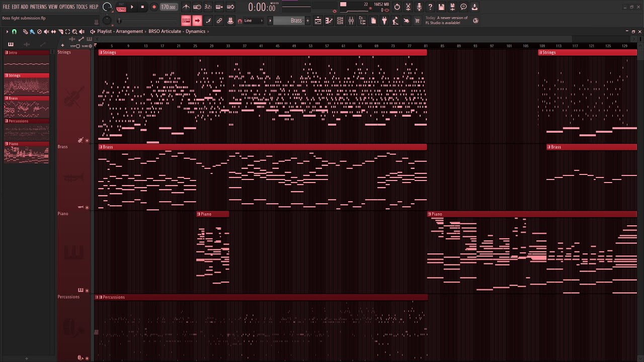Select the Zoom tool in playlist toolbar

tap(74, 31)
